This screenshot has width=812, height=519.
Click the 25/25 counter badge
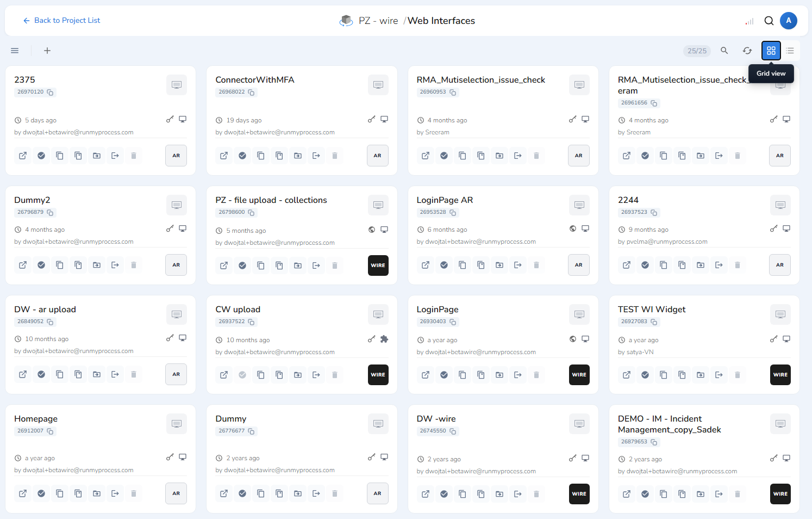[x=697, y=51]
